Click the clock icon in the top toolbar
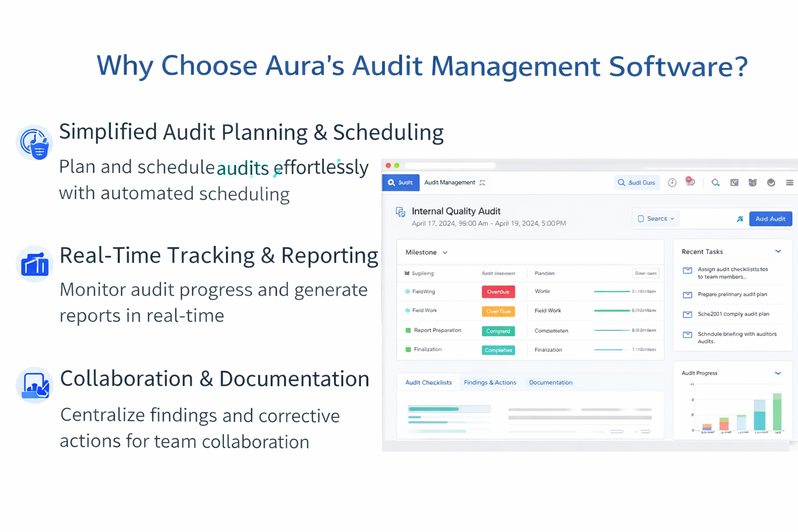 click(x=672, y=182)
